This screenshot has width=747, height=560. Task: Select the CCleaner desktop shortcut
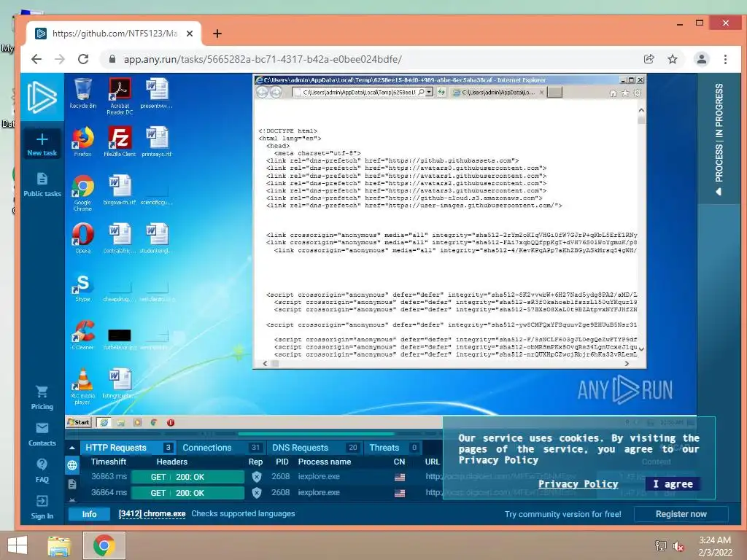coord(83,335)
